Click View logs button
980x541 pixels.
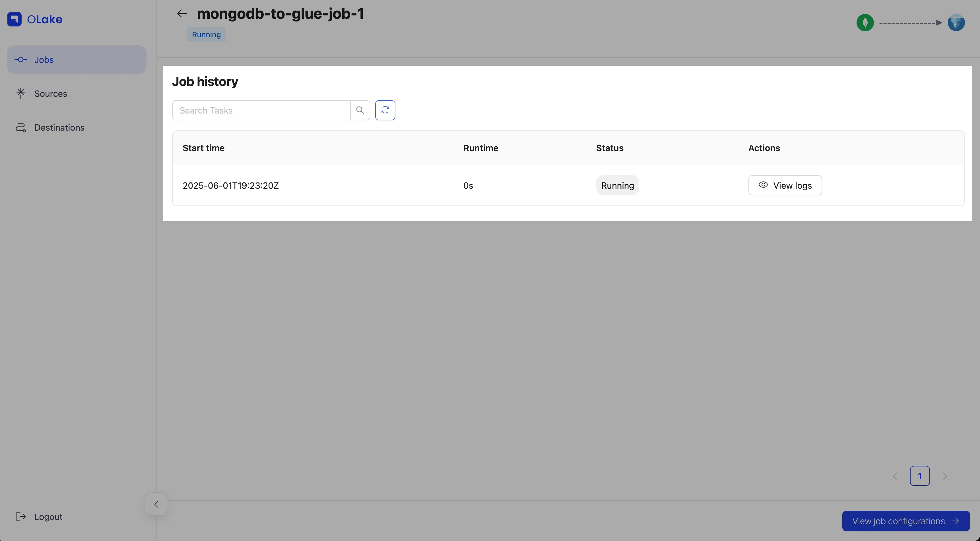click(785, 186)
